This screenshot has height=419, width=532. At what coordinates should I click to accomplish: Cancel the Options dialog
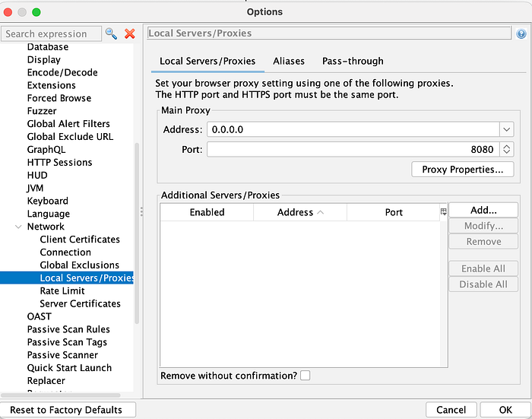tap(451, 410)
